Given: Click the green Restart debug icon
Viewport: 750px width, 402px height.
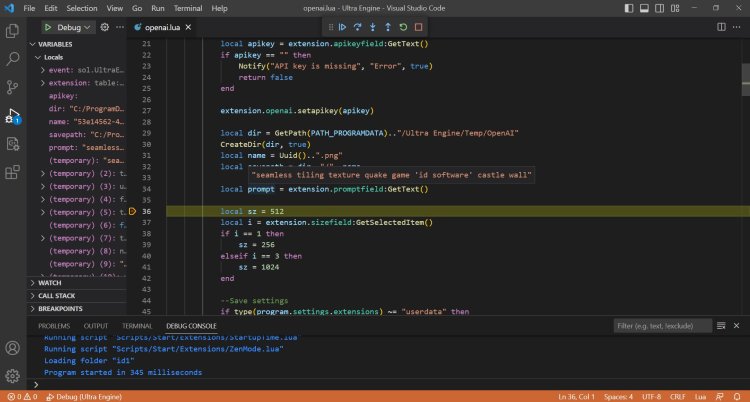Looking at the screenshot, I should pos(403,27).
